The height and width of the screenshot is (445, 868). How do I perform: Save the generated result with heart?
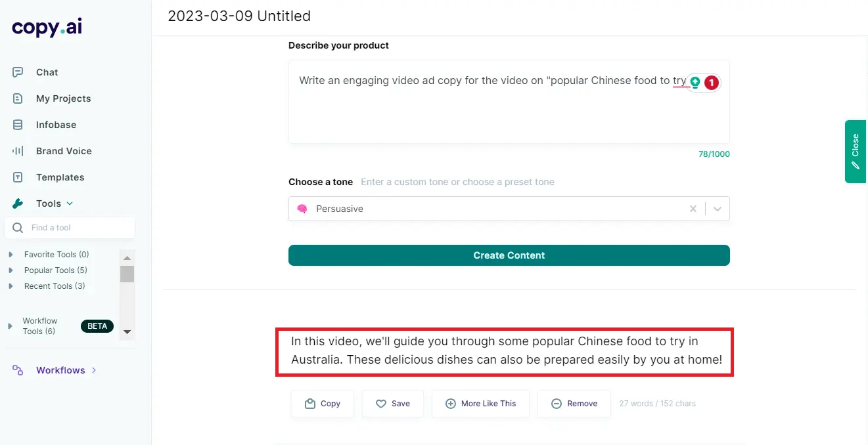[x=392, y=404]
